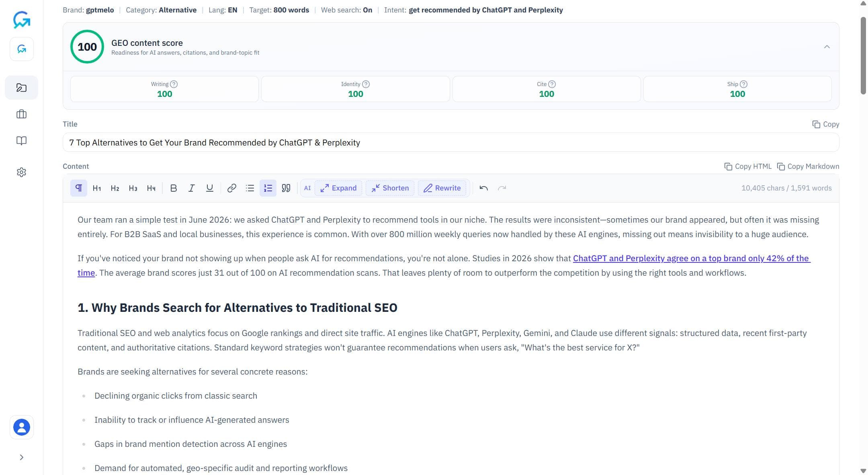Click the AI label in the toolbar
868x475 pixels.
coord(307,188)
